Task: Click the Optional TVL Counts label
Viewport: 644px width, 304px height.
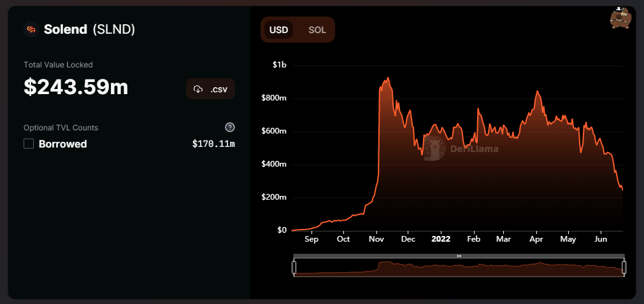Action: pyautogui.click(x=61, y=128)
